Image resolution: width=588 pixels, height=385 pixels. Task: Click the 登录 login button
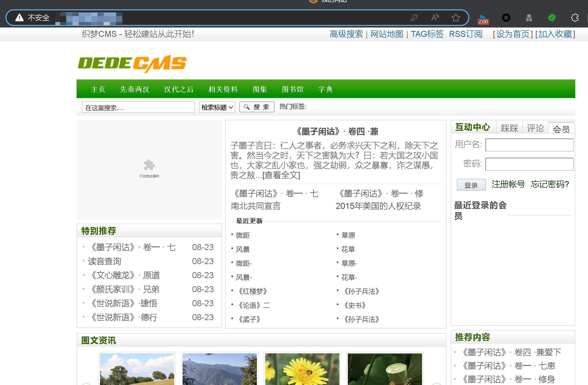471,185
